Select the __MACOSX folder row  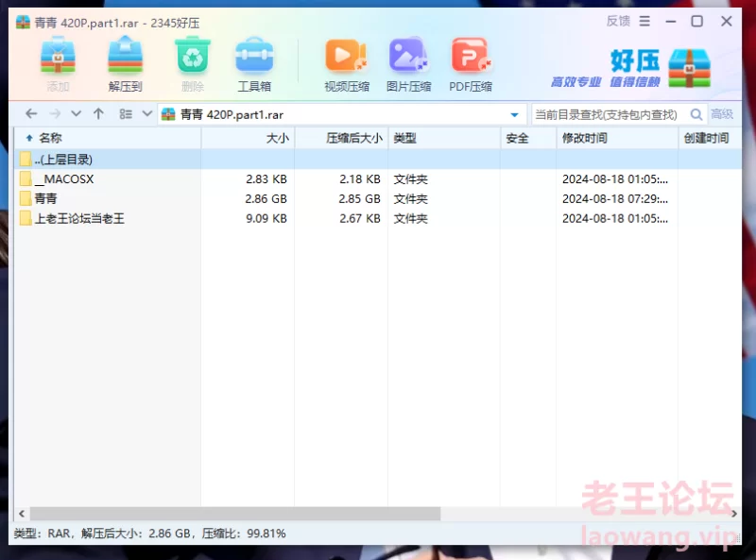(x=378, y=178)
